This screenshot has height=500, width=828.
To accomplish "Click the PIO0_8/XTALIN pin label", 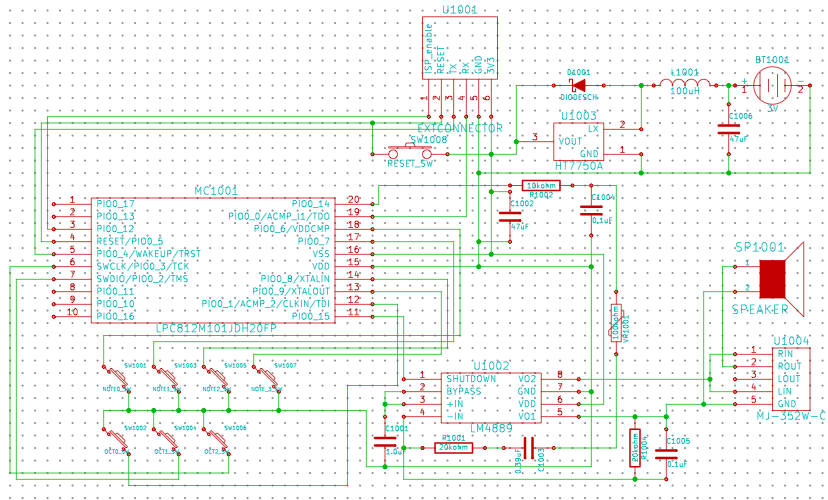I will pyautogui.click(x=295, y=278).
